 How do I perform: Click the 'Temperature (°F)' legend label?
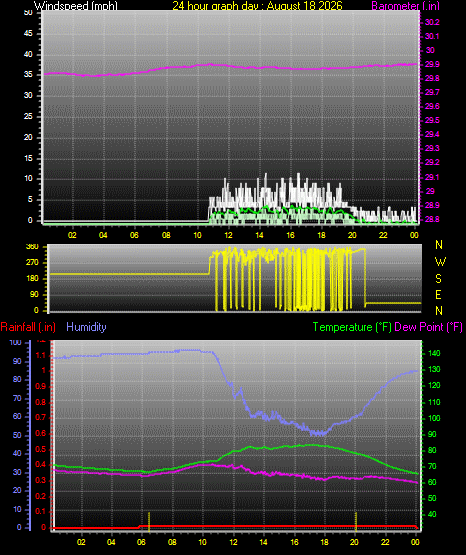pyautogui.click(x=352, y=327)
